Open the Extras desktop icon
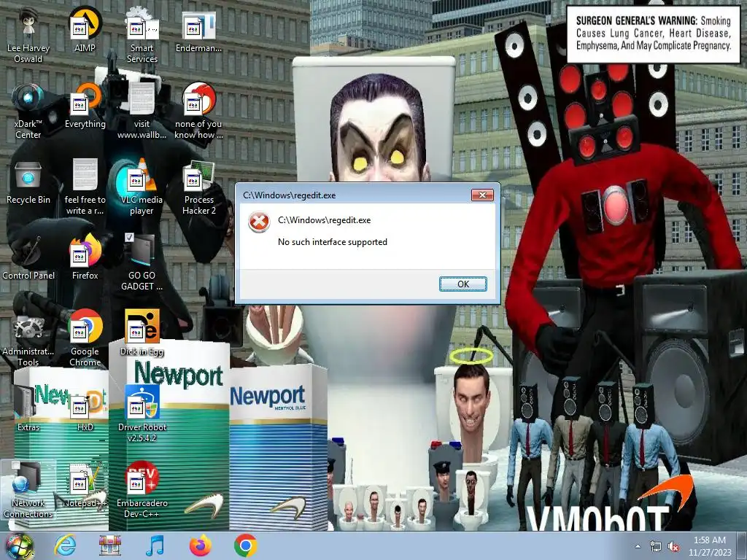This screenshot has height=560, width=747. coord(28,409)
